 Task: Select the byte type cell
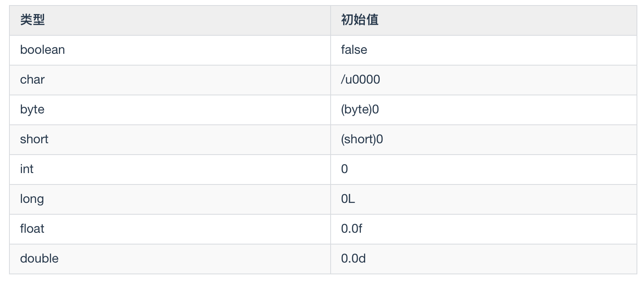click(32, 109)
